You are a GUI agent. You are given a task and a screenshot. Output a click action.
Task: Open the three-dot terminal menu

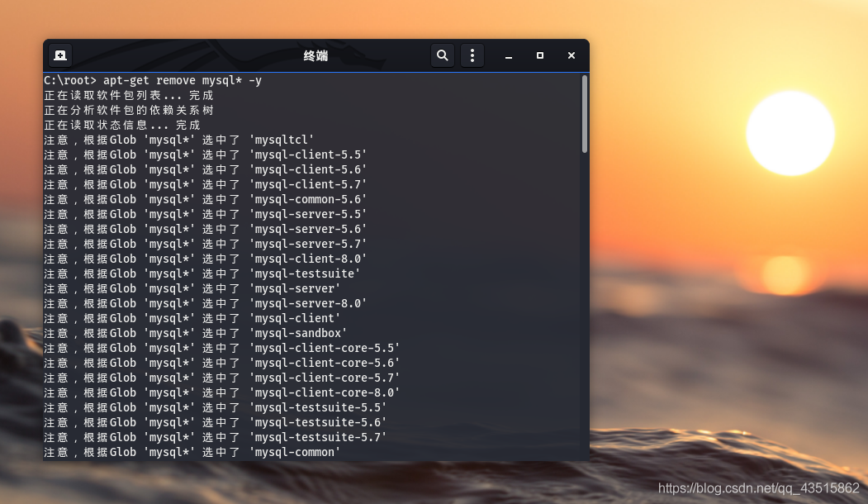[x=472, y=55]
